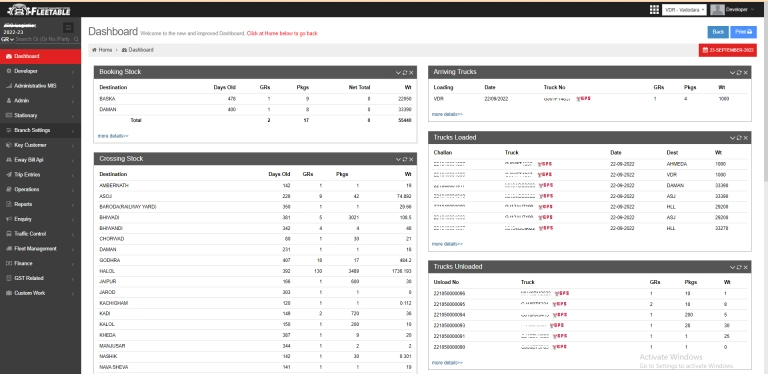Open more details link under Trucks Loaded
The height and width of the screenshot is (374, 768).
447,244
